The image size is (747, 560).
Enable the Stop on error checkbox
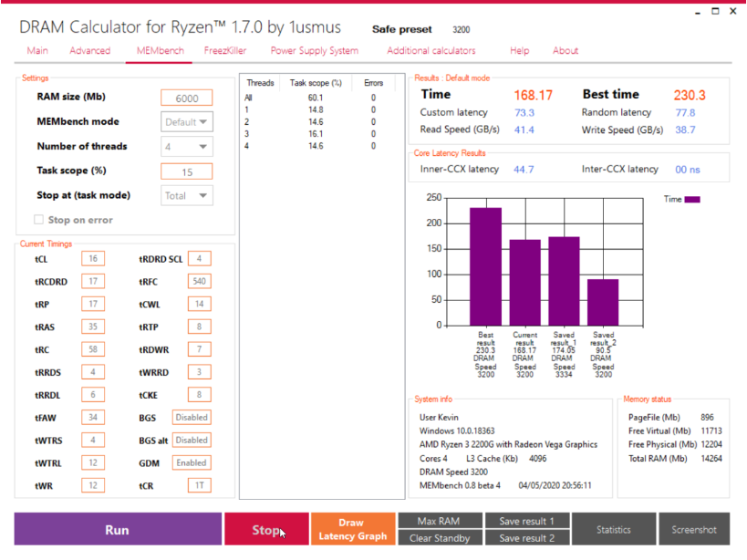38,220
